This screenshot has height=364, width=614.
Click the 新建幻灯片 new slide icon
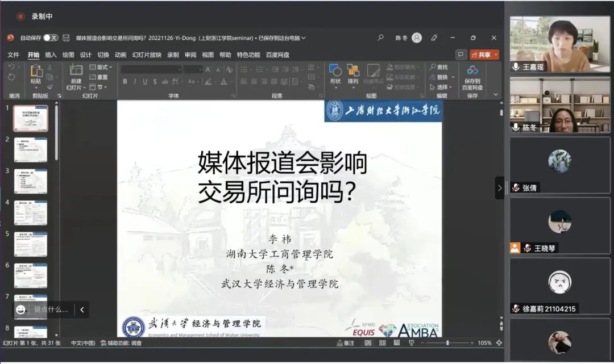point(76,70)
